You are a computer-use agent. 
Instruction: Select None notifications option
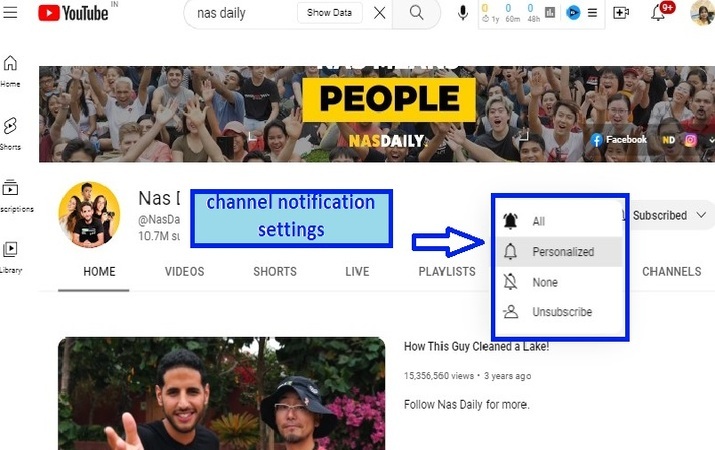point(559,282)
